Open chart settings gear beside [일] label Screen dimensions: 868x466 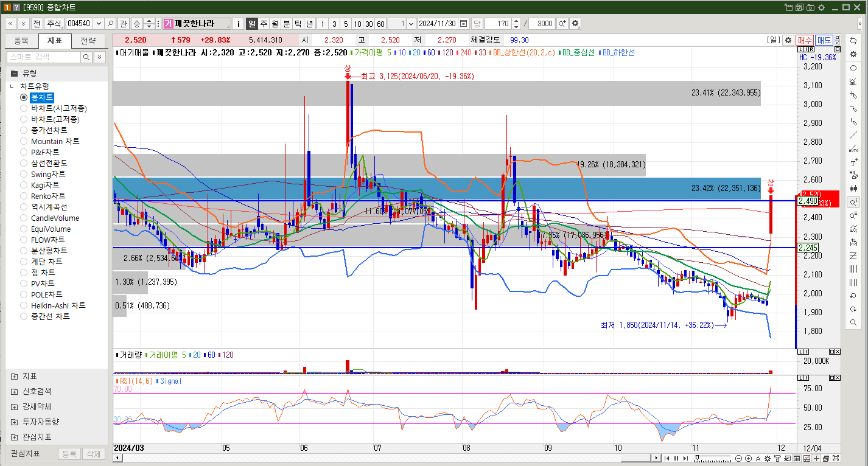[788, 40]
